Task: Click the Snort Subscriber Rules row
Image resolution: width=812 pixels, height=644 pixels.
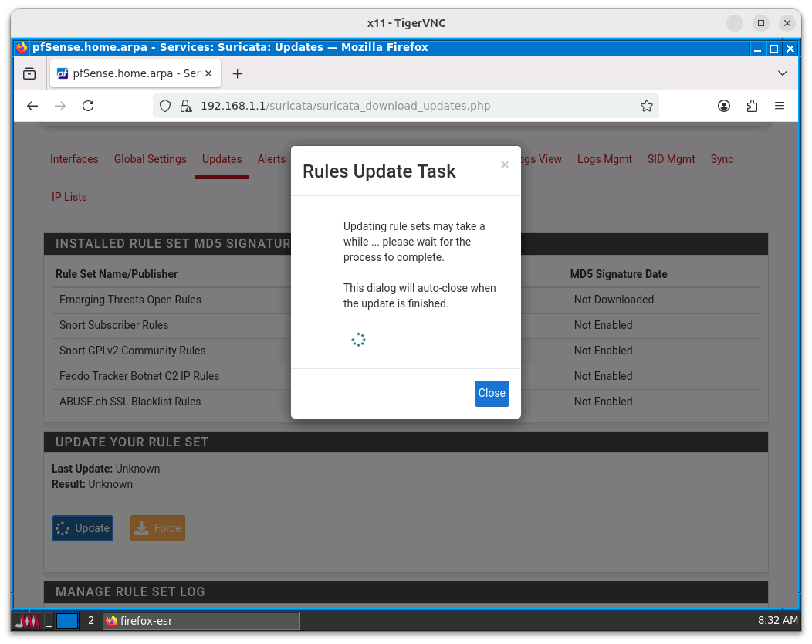Action: click(405, 325)
